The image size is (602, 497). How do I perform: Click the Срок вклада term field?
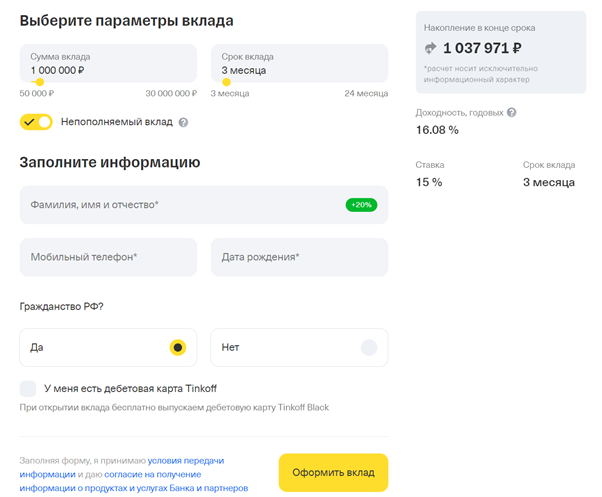pos(298,63)
